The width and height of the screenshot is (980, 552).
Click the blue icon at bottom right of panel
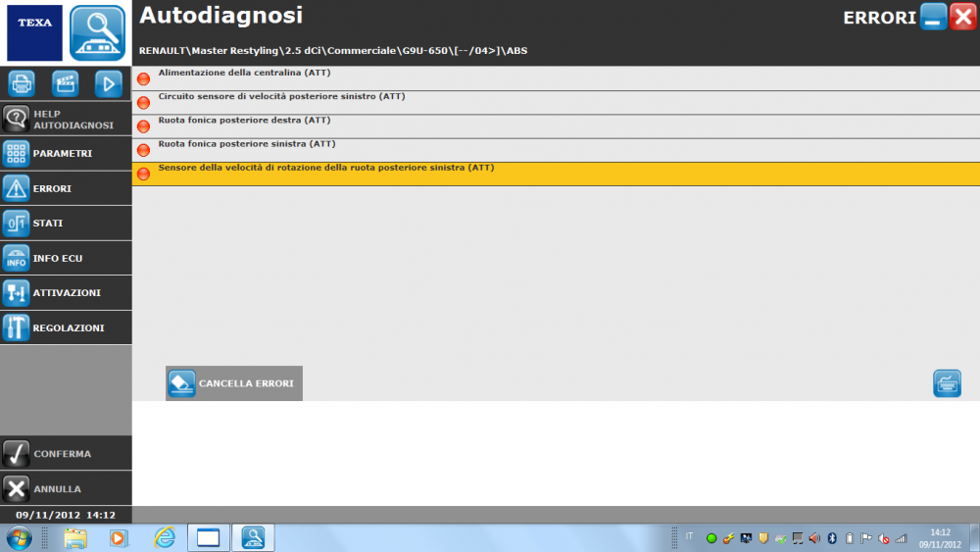pyautogui.click(x=947, y=383)
